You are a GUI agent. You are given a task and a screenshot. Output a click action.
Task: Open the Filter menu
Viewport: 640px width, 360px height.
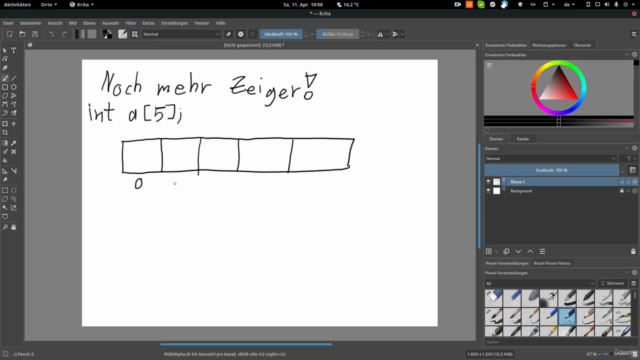pos(131,23)
